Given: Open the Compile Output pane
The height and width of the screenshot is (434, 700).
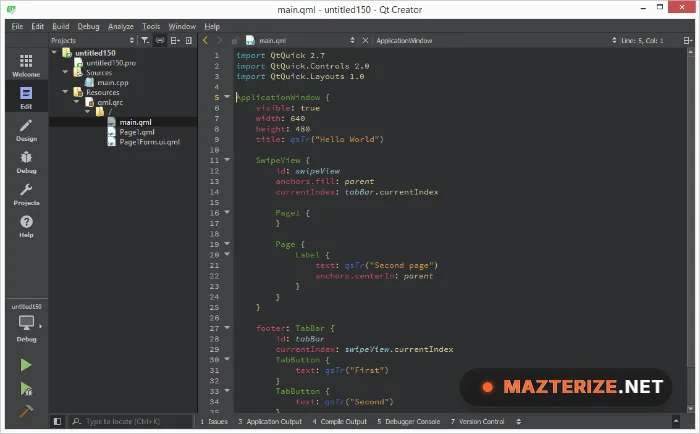Looking at the screenshot, I should point(340,421).
